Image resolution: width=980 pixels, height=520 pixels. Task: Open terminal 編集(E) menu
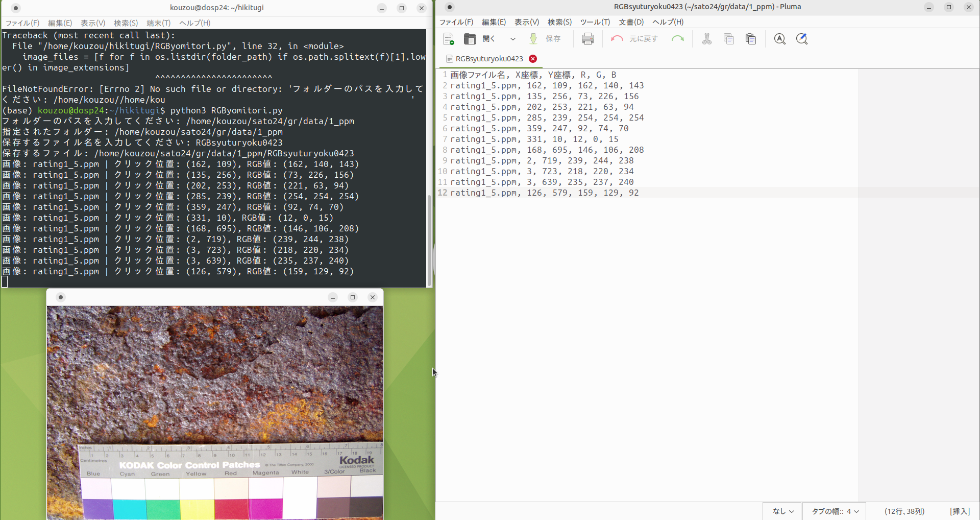[60, 23]
